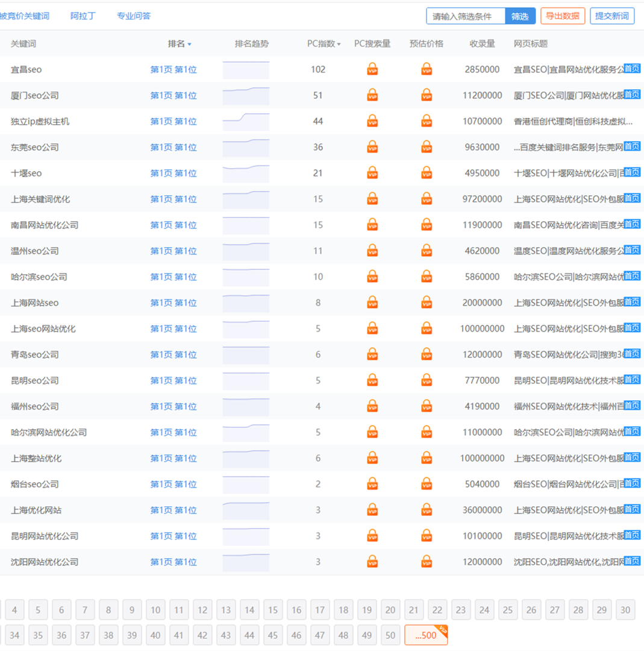Click PC搜索量 VIP lock for 上海网站seo

(372, 303)
